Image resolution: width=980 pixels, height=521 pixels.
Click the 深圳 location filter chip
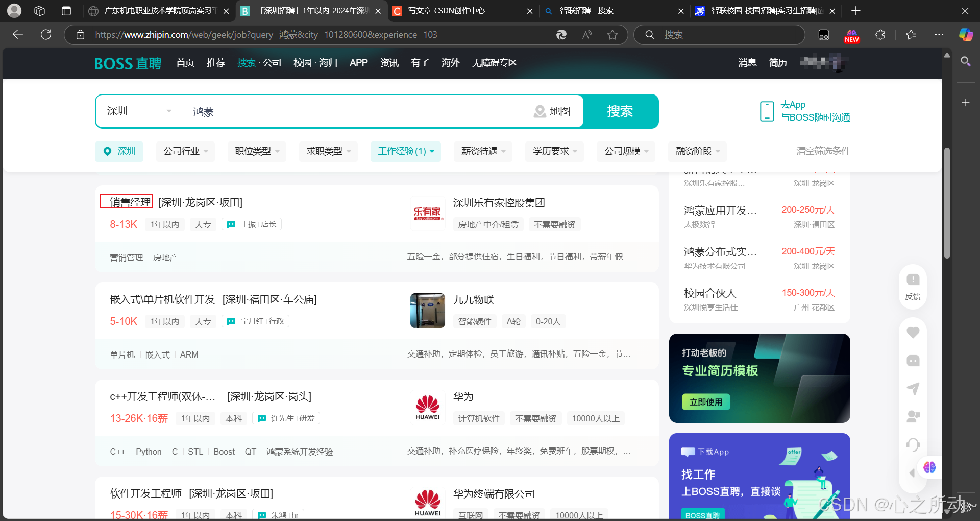coord(119,151)
